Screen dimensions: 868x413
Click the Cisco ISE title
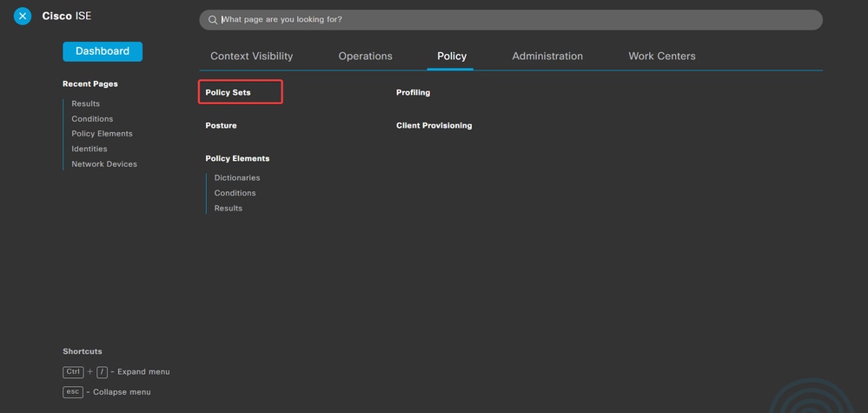66,16
